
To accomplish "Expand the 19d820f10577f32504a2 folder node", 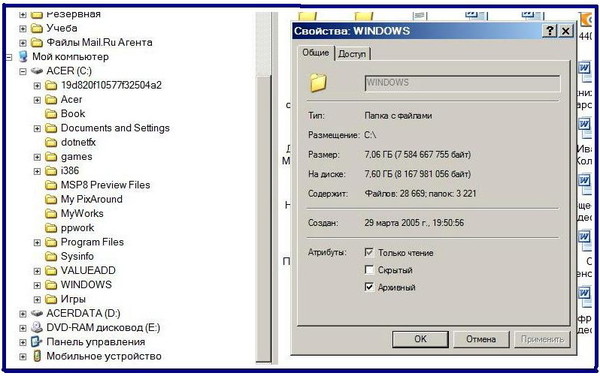I will [x=37, y=86].
